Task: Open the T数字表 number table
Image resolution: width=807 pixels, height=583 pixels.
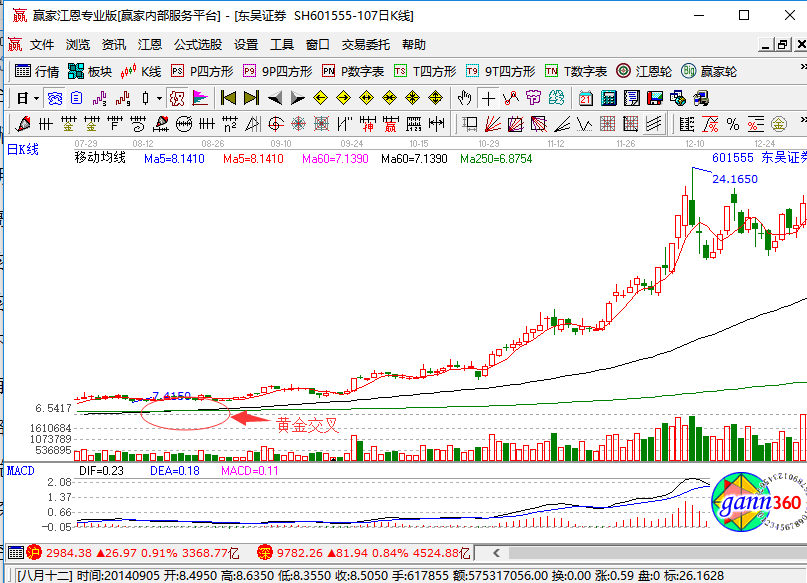Action: coord(576,71)
